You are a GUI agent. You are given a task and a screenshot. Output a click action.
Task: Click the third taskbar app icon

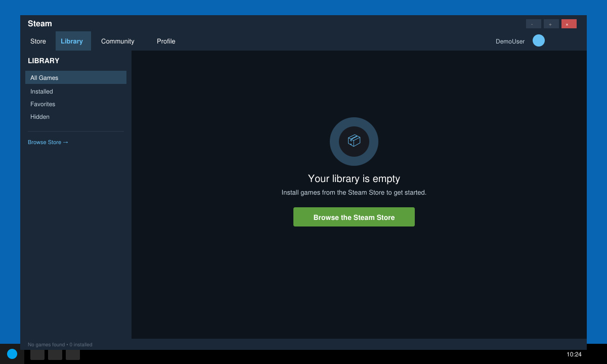(x=73, y=354)
